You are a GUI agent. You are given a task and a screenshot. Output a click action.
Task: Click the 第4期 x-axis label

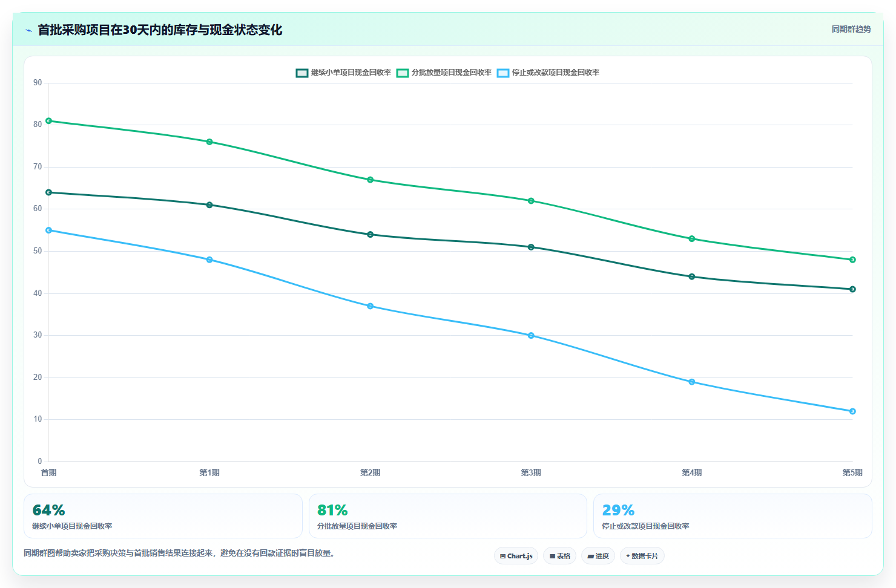(692, 472)
